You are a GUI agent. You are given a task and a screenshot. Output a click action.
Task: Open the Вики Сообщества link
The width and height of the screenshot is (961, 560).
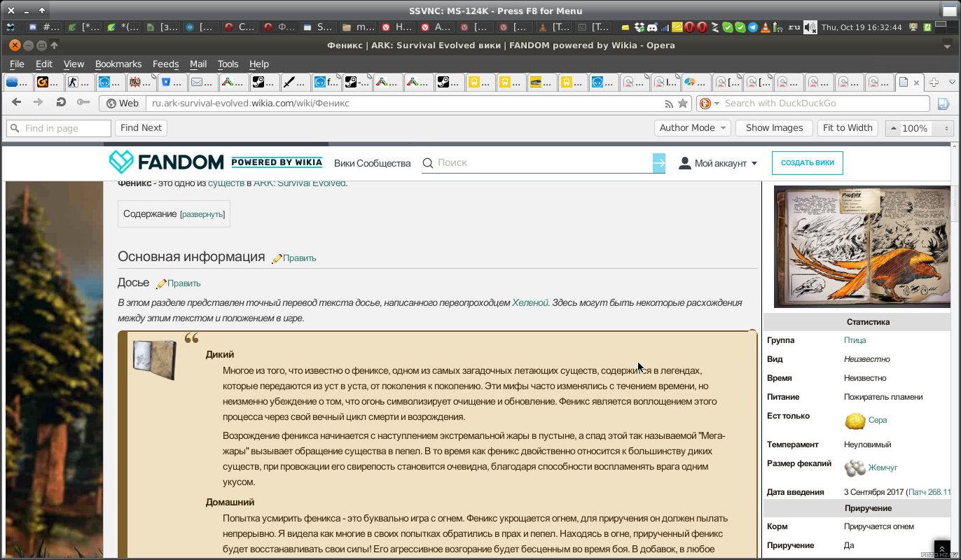[x=372, y=163]
